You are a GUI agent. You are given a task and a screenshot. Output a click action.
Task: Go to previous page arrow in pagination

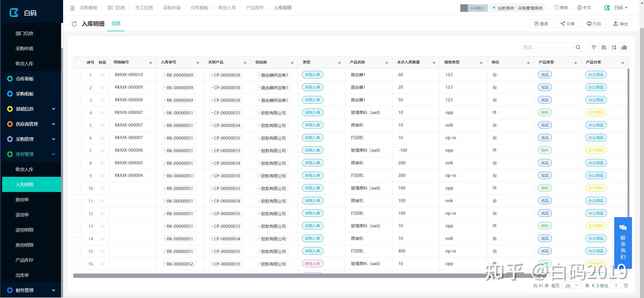pyautogui.click(x=593, y=286)
